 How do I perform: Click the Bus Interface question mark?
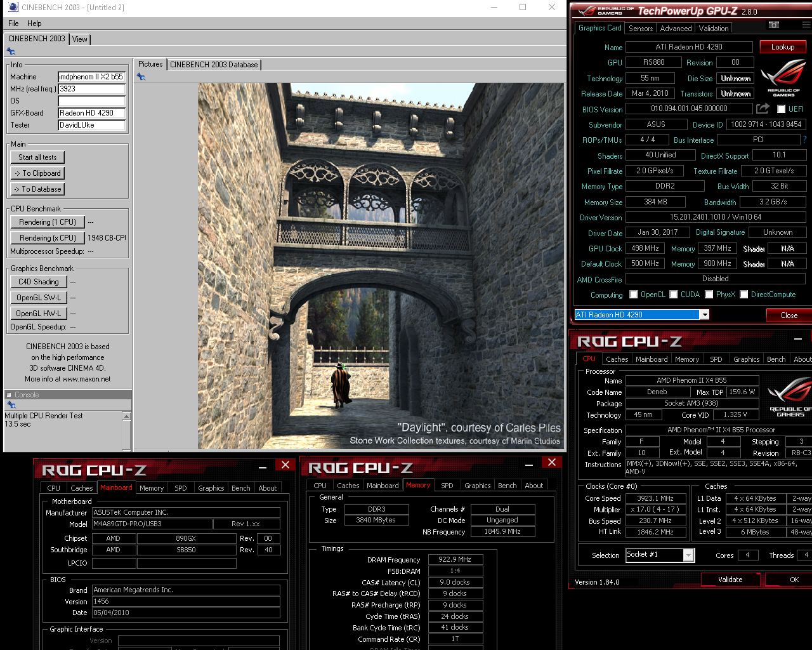[804, 140]
